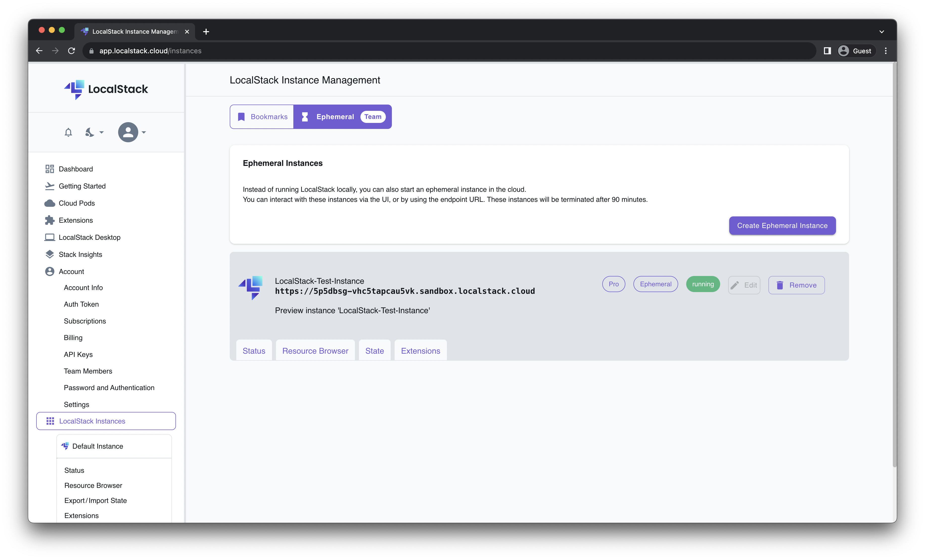The image size is (925, 560).
Task: Expand the browser tab search chevron
Action: coord(882,31)
